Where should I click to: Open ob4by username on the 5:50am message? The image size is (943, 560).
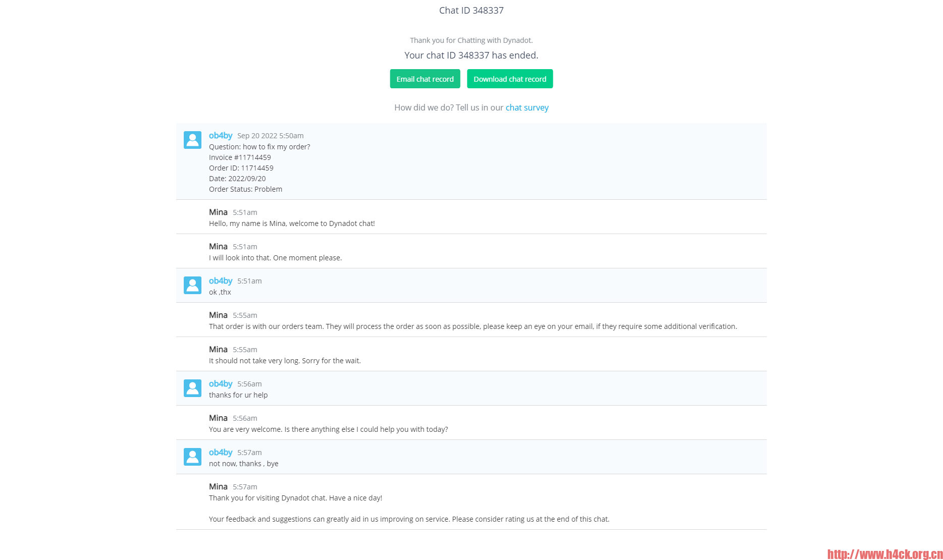coord(221,135)
